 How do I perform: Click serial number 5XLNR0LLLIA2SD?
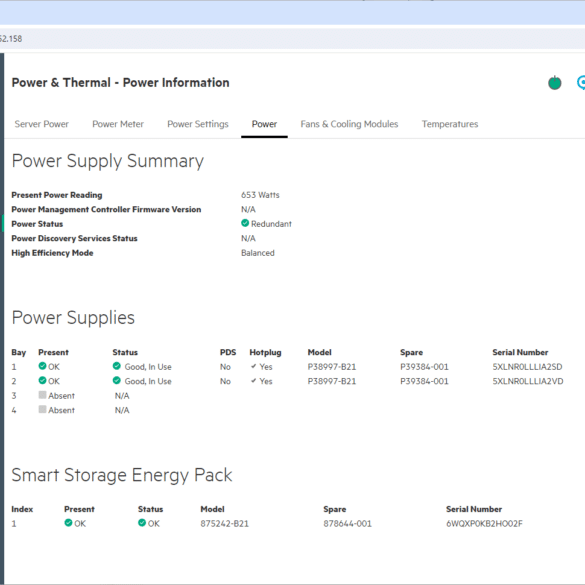[527, 367]
